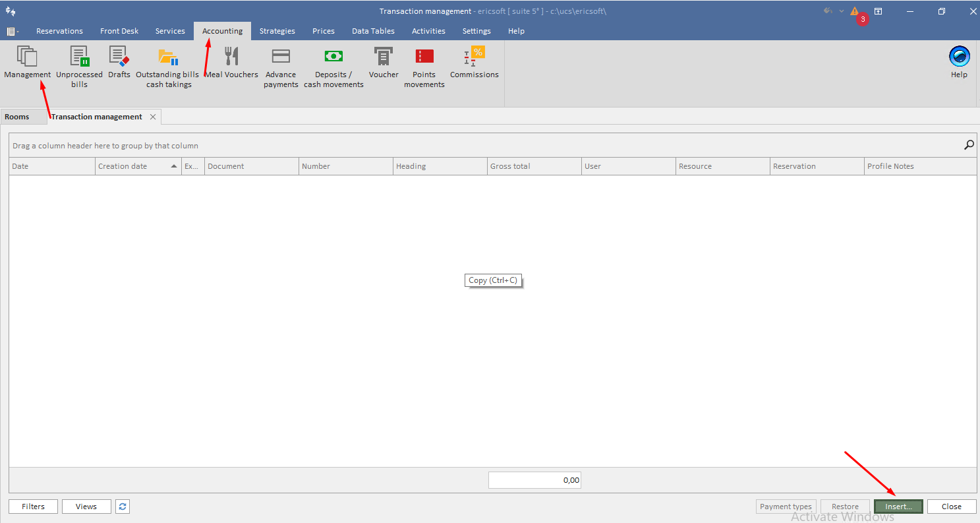Click the group-by drag area text
Image resolution: width=980 pixels, height=523 pixels.
(x=105, y=146)
